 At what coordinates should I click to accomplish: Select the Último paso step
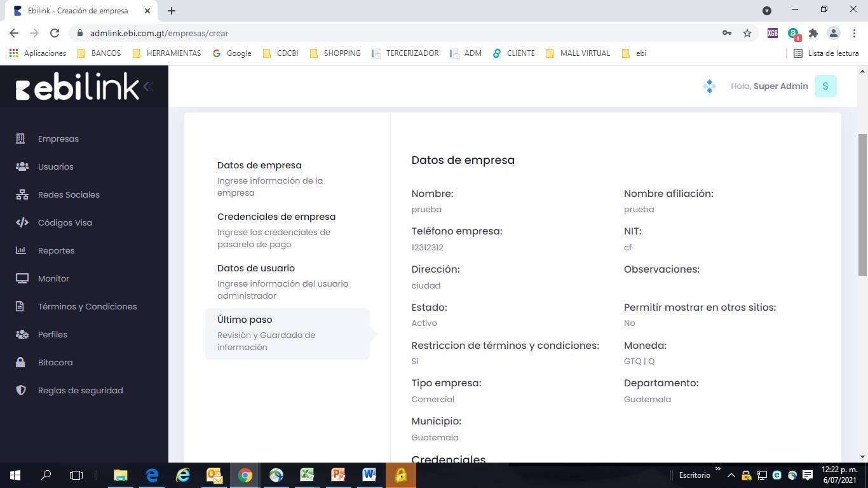point(287,334)
